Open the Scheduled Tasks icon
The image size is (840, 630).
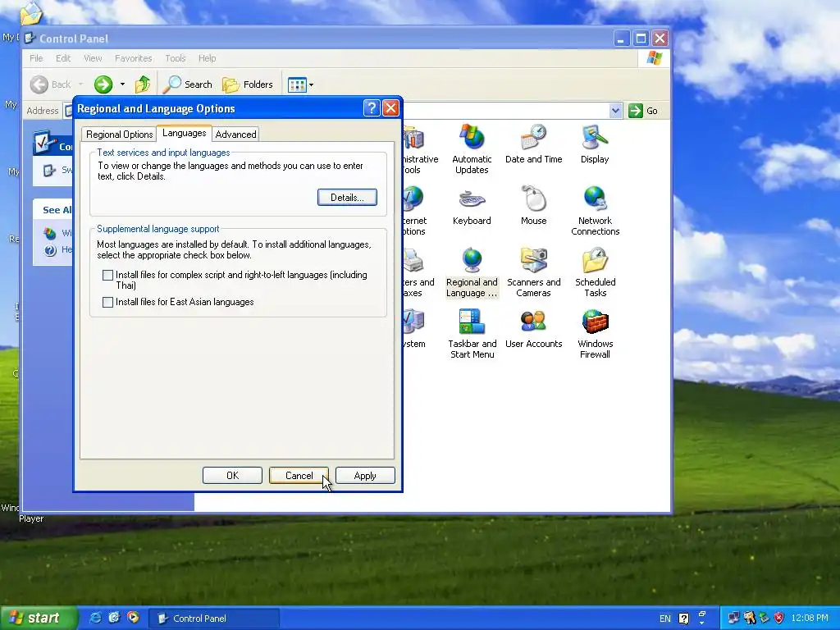tap(595, 272)
